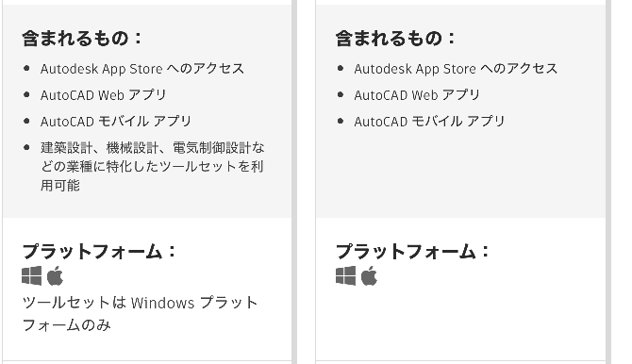The height and width of the screenshot is (364, 632).
Task: Click the Apple logo icon in right card
Action: [x=369, y=275]
